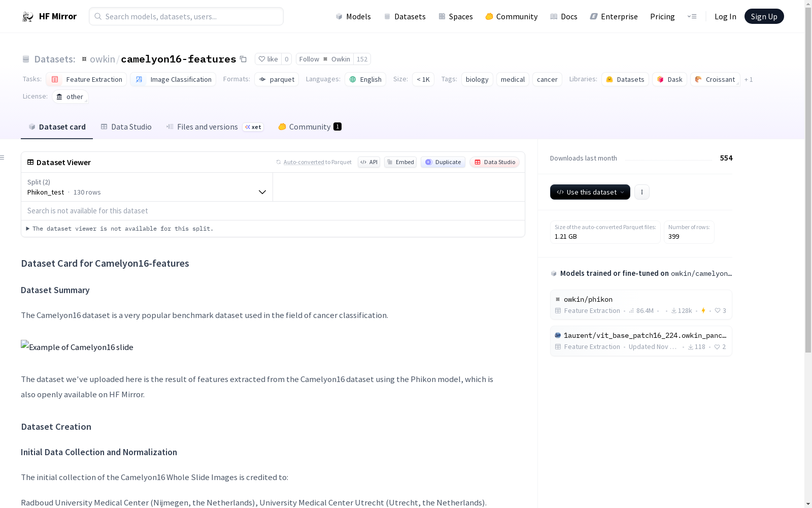This screenshot has height=508, width=812.
Task: Click the left sidebar toggle icon
Action: point(3,157)
